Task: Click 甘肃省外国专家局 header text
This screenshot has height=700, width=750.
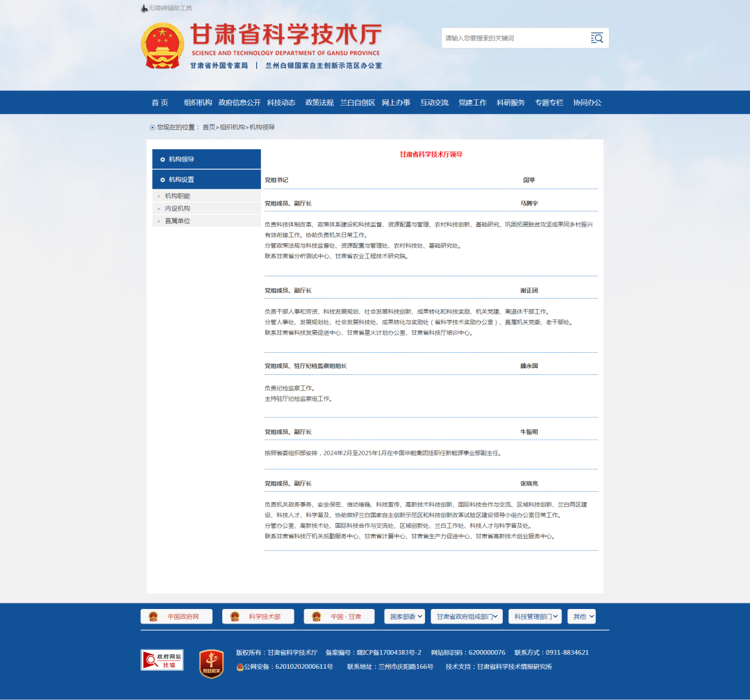Action: 219,65
